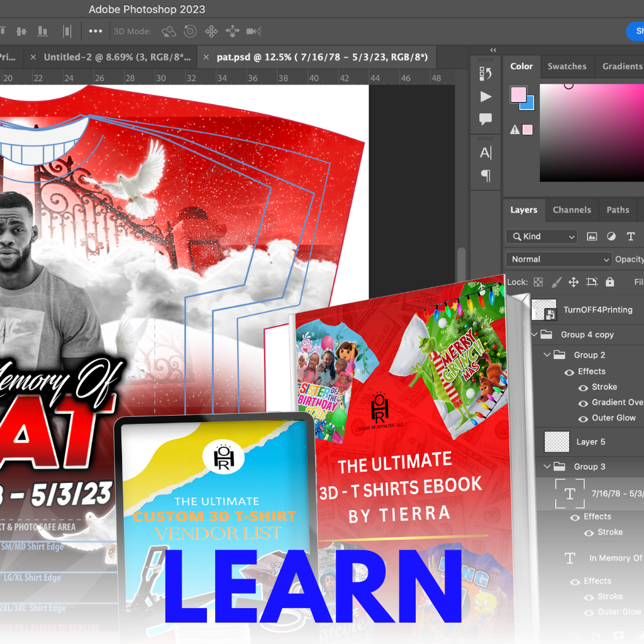Click the pink foreground color swatch
This screenshot has height=644, width=644.
click(x=518, y=96)
